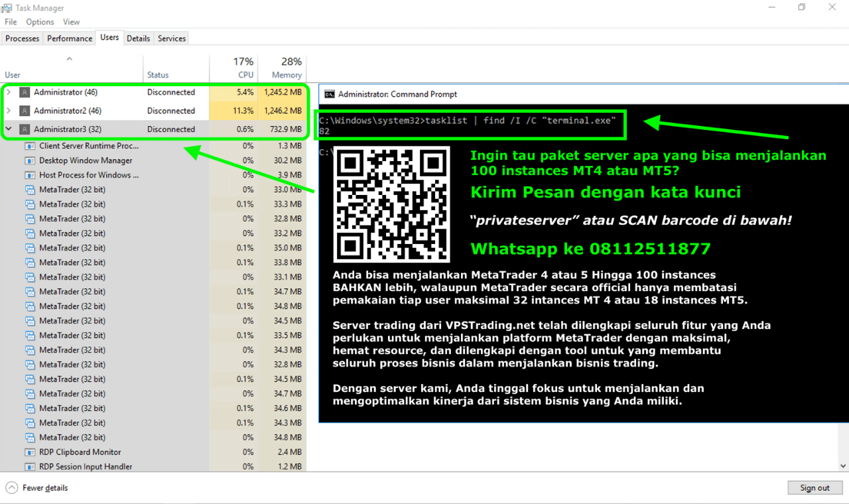Restore down the Task Manager window
Image resolution: width=849 pixels, height=504 pixels.
[801, 7]
